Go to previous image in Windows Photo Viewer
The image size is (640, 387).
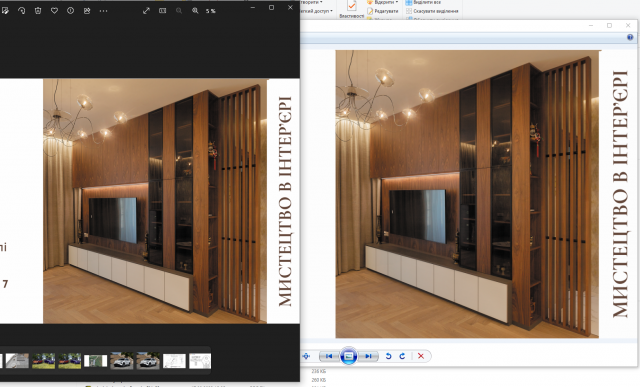click(x=329, y=356)
